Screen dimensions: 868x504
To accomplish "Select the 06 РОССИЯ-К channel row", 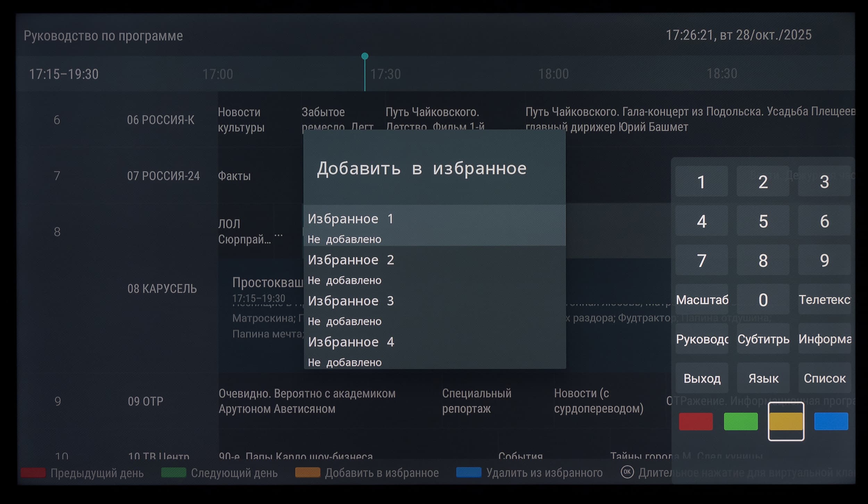I will point(160,120).
